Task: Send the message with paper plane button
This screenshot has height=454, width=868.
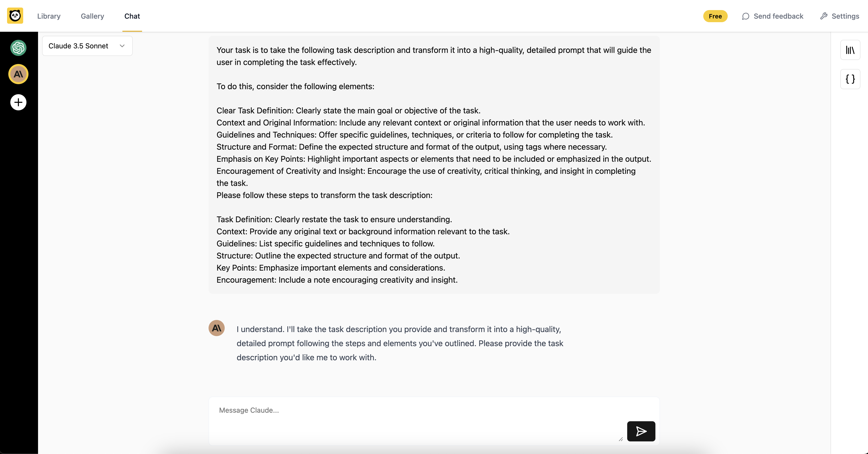Action: (641, 431)
